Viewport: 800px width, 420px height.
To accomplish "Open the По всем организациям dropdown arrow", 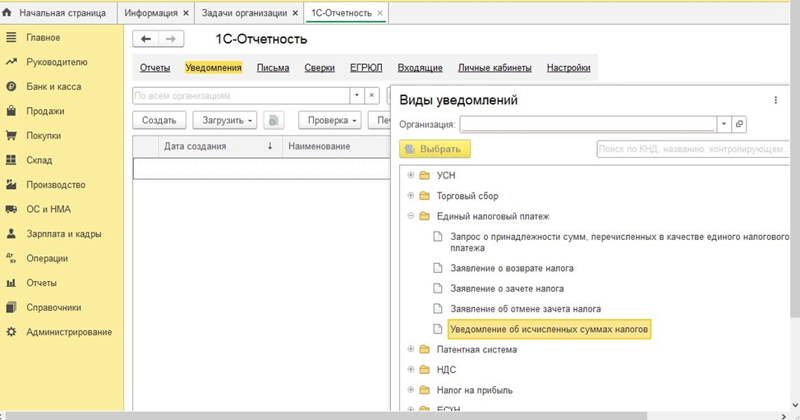I will (x=357, y=95).
